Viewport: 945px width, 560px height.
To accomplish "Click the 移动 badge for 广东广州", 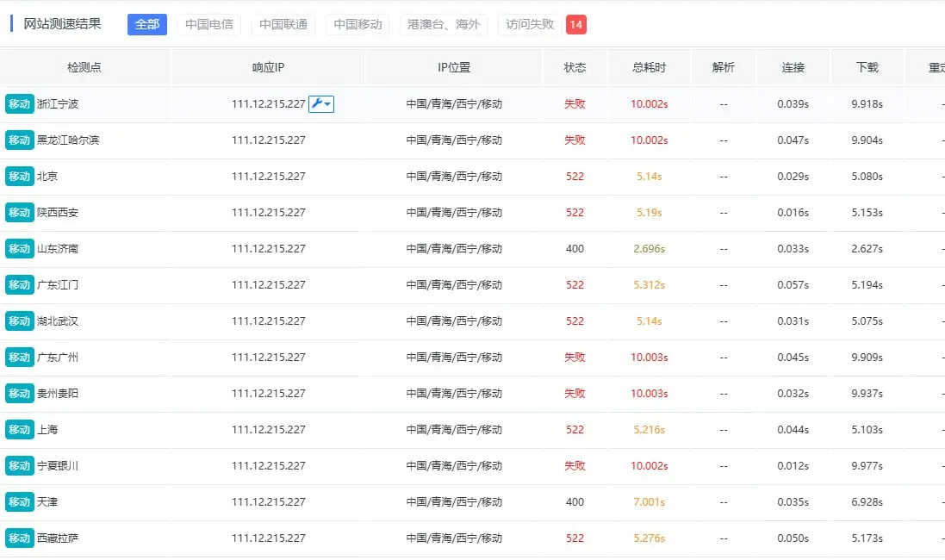I will click(19, 358).
